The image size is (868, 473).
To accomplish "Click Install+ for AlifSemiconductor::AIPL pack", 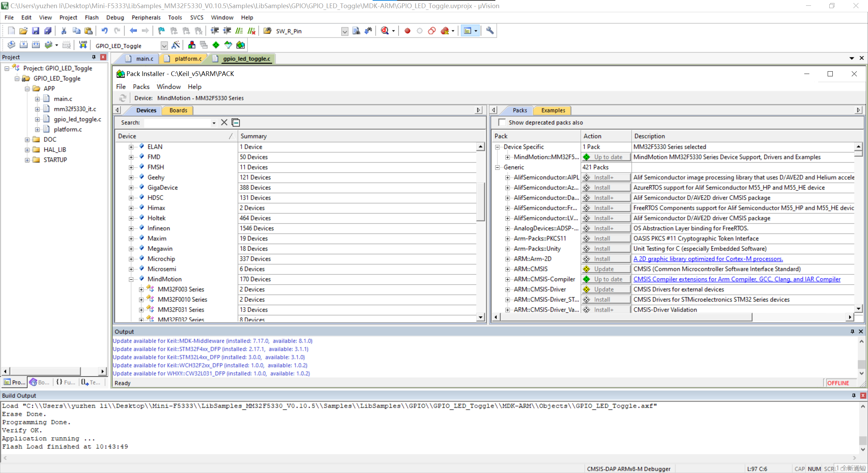I will click(x=607, y=177).
